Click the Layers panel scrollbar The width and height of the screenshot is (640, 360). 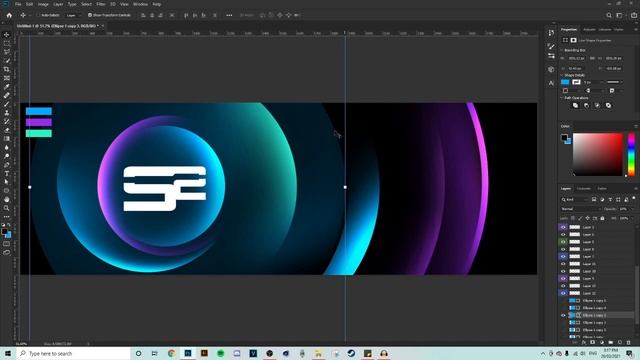(637, 294)
